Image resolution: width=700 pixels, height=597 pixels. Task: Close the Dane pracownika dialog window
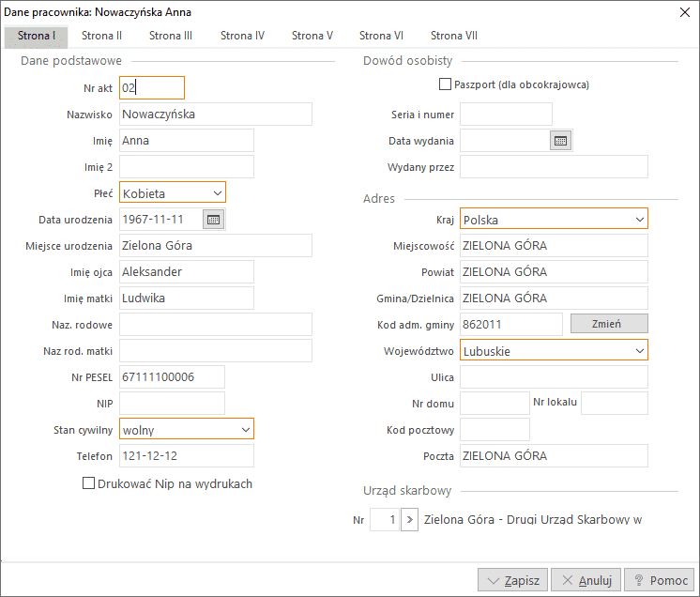tap(682, 11)
